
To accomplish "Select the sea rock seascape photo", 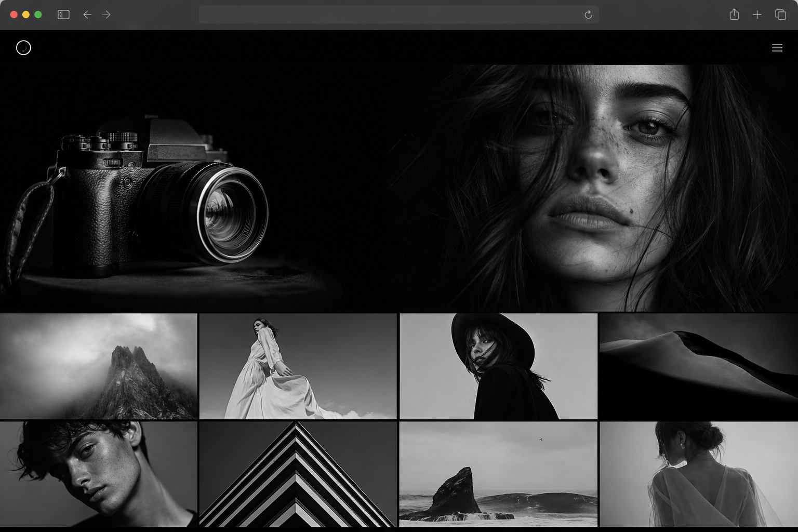I will 498,474.
